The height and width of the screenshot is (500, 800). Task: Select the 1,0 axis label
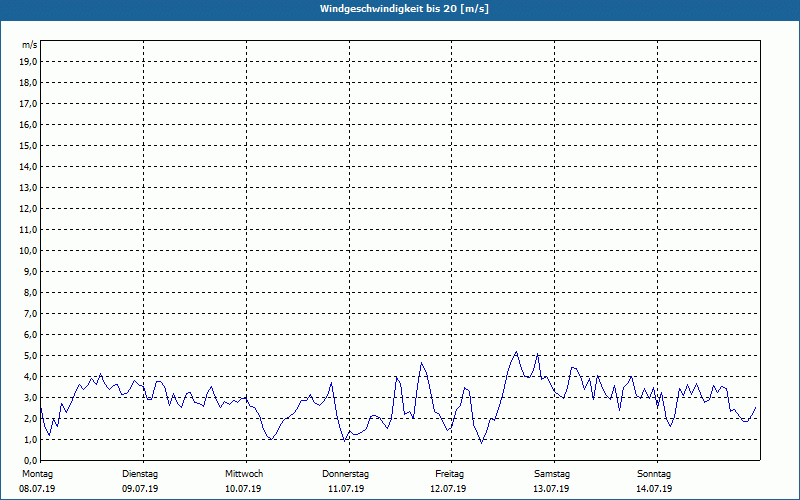(x=31, y=440)
